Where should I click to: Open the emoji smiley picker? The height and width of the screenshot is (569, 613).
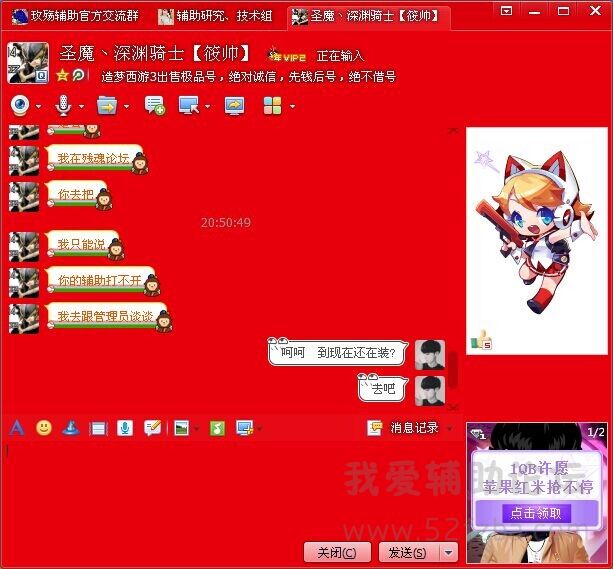click(44, 427)
